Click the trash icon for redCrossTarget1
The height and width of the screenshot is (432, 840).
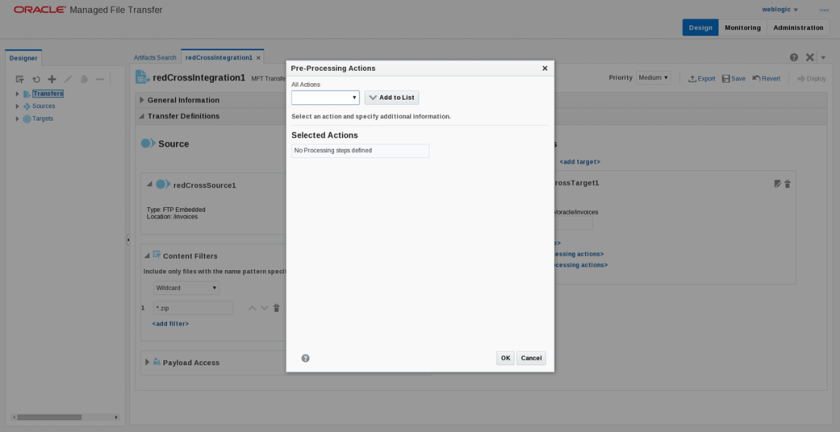click(787, 184)
